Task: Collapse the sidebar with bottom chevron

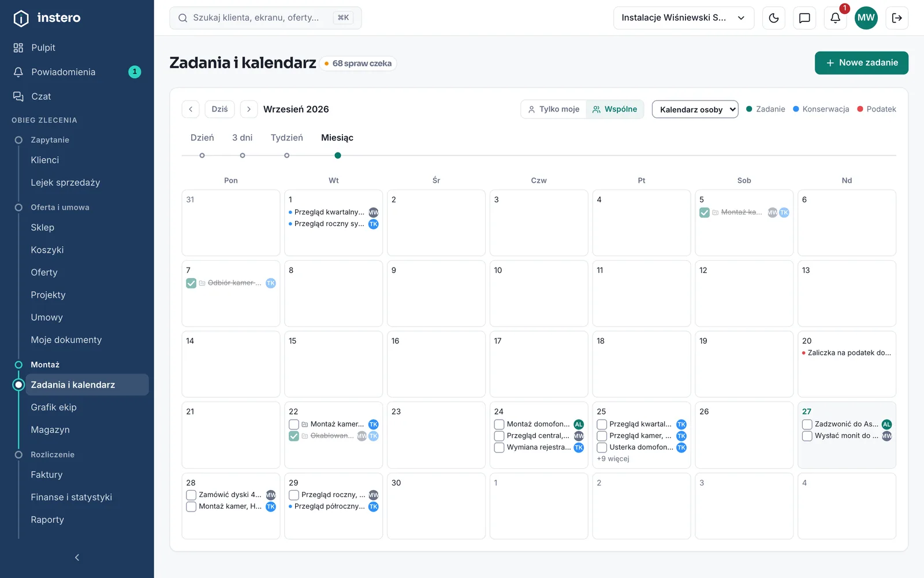Action: [x=77, y=557]
